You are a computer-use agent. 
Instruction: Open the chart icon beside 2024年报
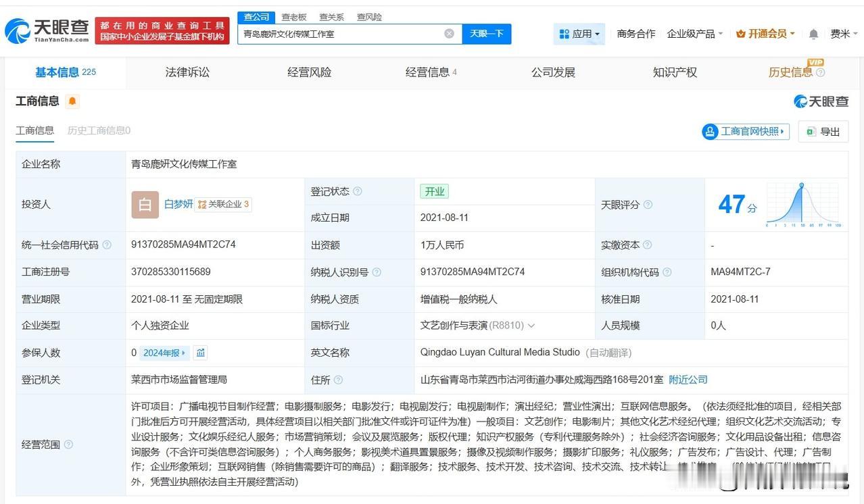pos(200,353)
